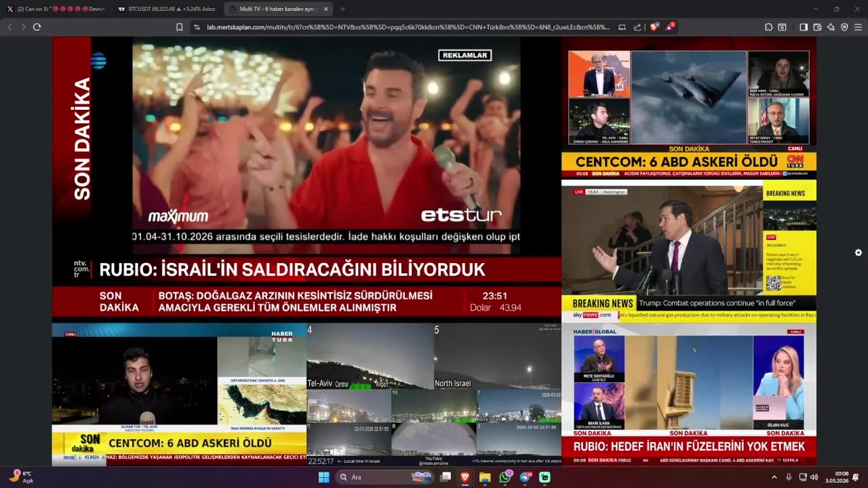
Task: Show hidden system tray icons chevron
Action: (x=774, y=477)
